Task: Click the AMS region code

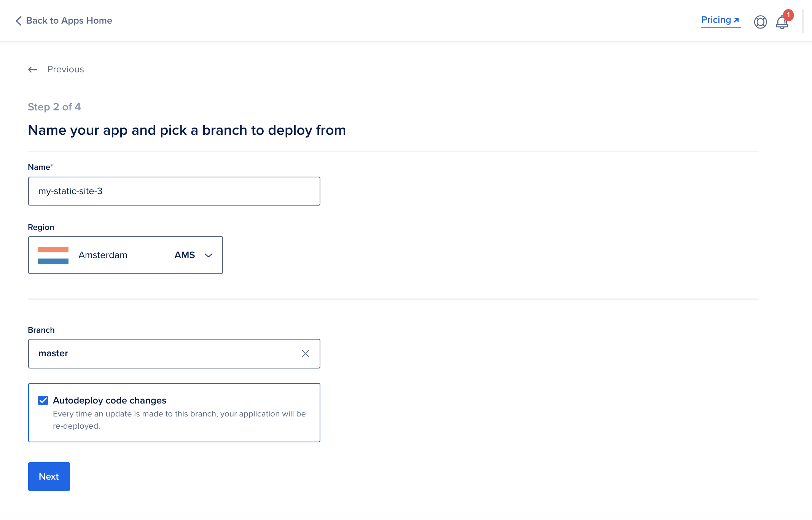Action: 185,255
